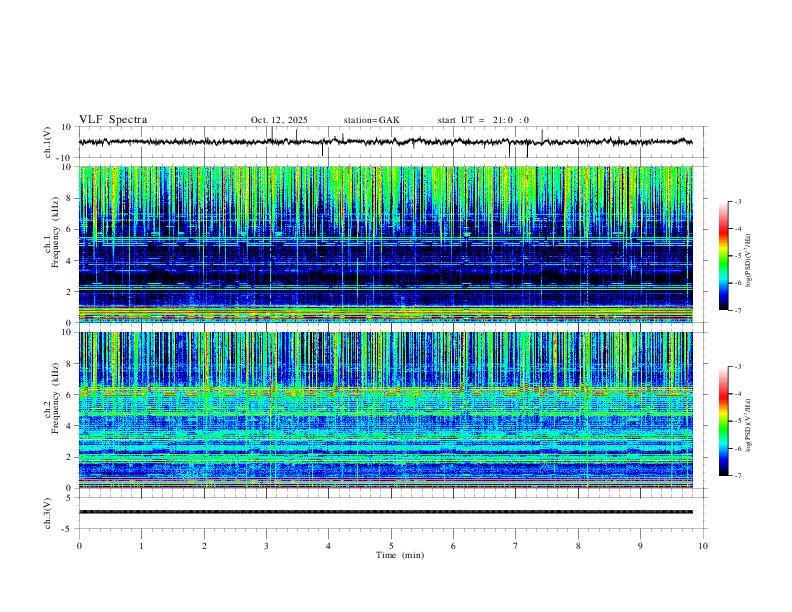Click the ch.1 spectrogram color scale bar

[x=723, y=255]
